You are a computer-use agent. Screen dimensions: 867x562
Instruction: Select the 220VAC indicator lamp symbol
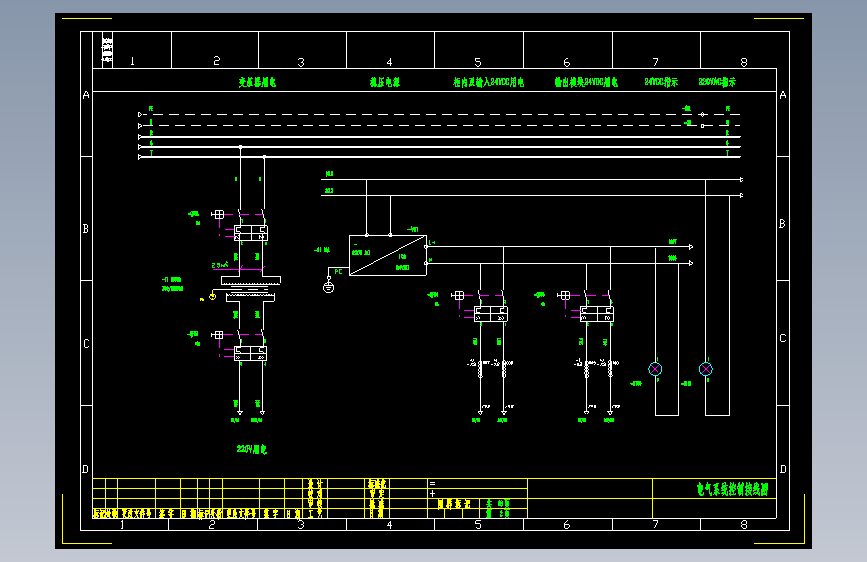point(706,369)
